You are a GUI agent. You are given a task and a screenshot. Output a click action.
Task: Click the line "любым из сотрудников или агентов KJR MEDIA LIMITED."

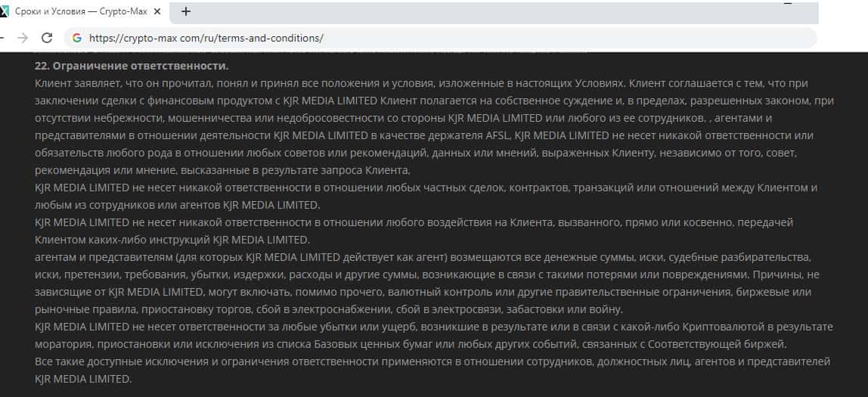click(x=177, y=205)
